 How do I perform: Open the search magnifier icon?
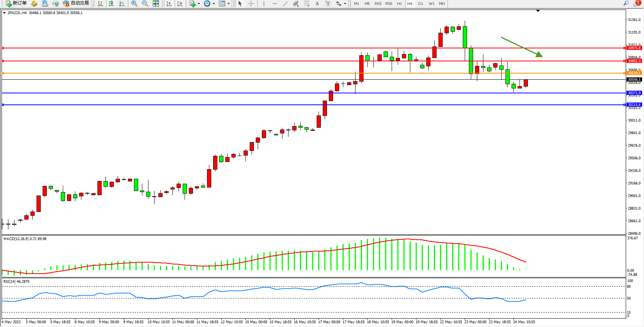click(x=626, y=3)
